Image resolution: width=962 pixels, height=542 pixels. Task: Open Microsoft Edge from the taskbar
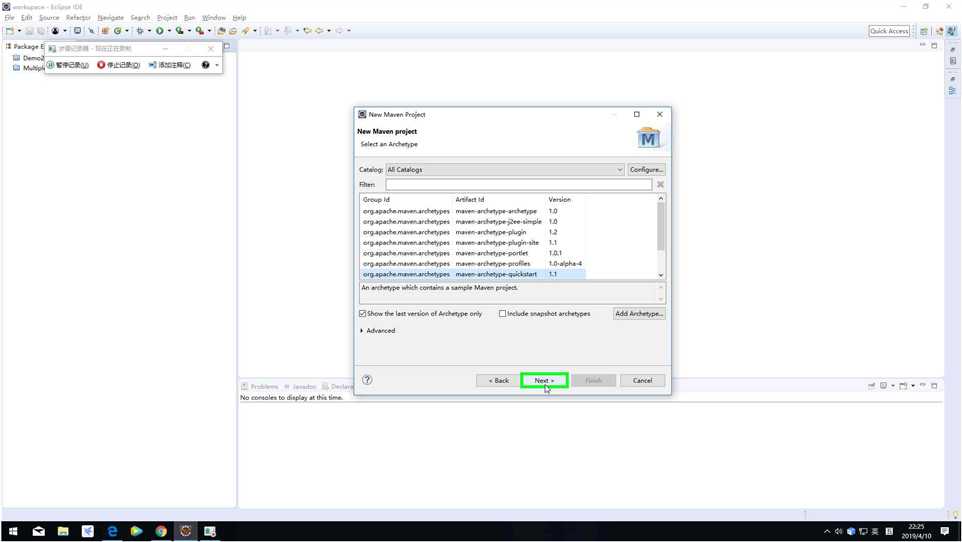[x=112, y=531]
